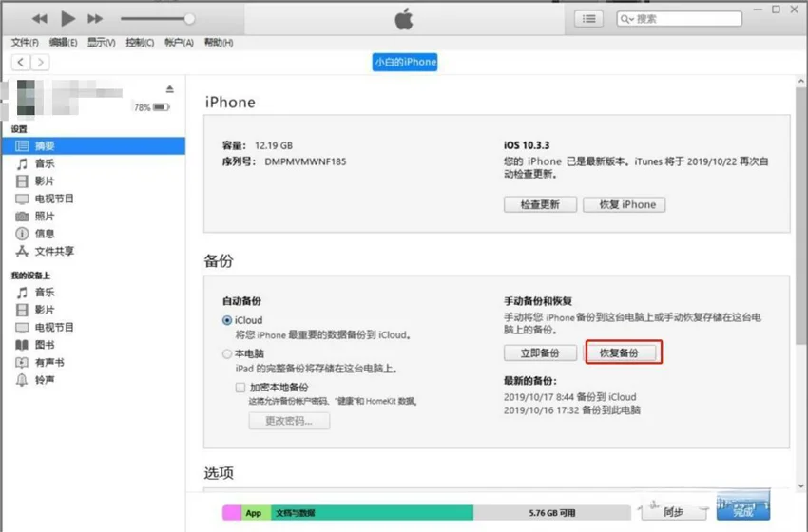Skip to next track with fast-forward icon
This screenshot has height=532, width=808.
[x=94, y=19]
